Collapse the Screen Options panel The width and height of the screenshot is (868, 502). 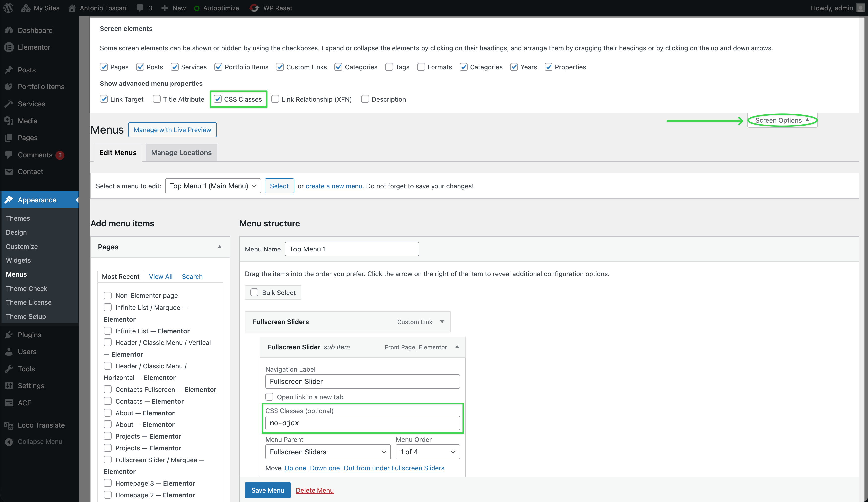pos(782,120)
